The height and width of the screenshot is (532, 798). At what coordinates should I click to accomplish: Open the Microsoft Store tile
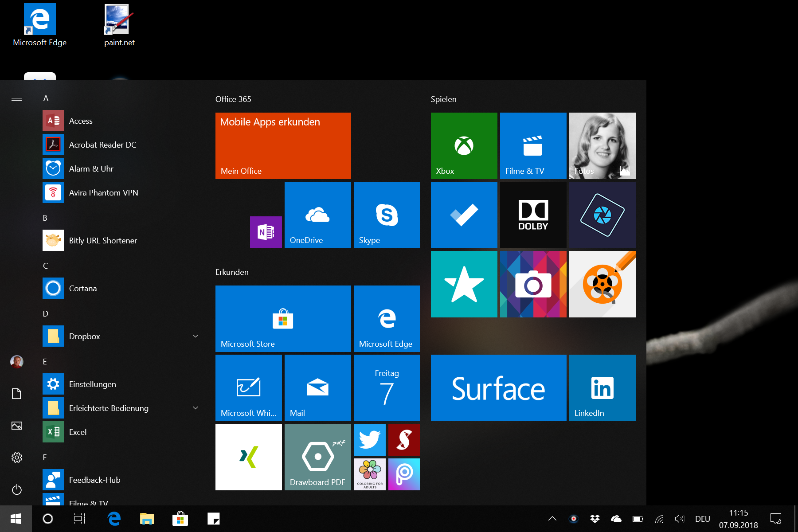(x=283, y=319)
